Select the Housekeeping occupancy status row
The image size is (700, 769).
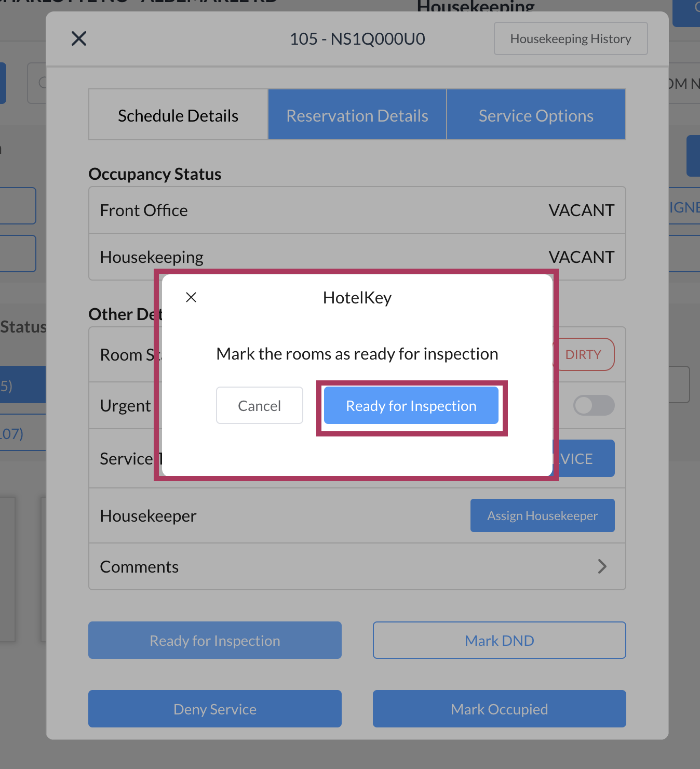(x=357, y=257)
